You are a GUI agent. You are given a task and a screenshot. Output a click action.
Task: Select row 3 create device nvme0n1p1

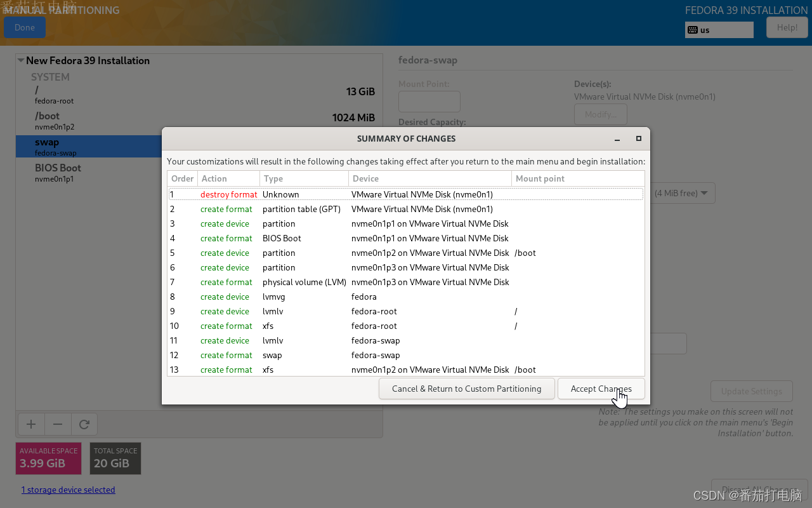406,224
